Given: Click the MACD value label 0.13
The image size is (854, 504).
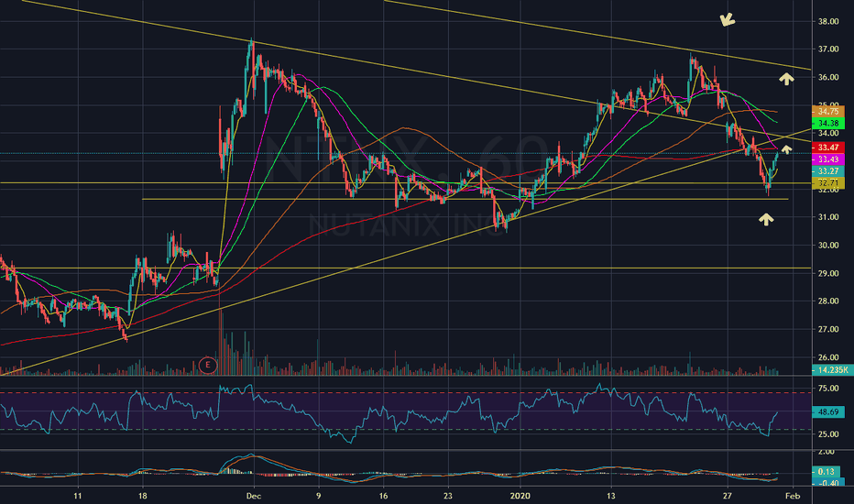Looking at the screenshot, I should pyautogui.click(x=827, y=471).
